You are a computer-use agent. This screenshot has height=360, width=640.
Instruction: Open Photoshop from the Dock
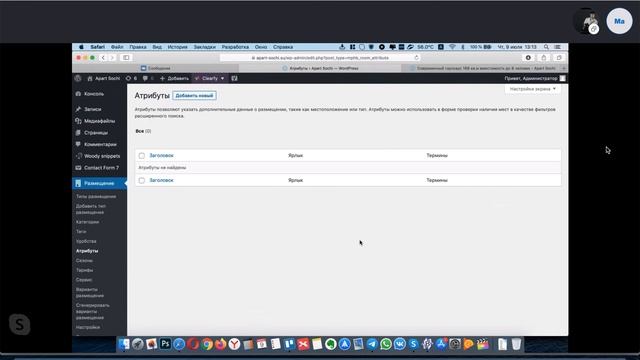coord(165,344)
